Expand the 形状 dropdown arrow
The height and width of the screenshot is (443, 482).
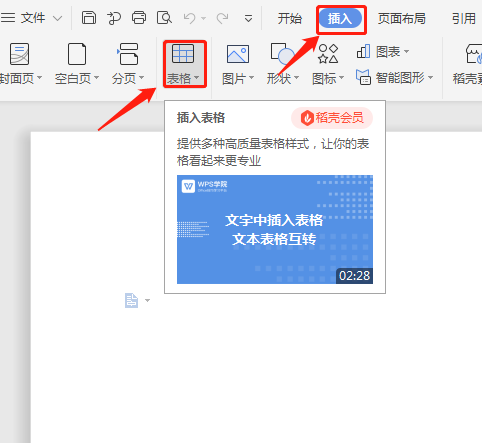pyautogui.click(x=296, y=78)
